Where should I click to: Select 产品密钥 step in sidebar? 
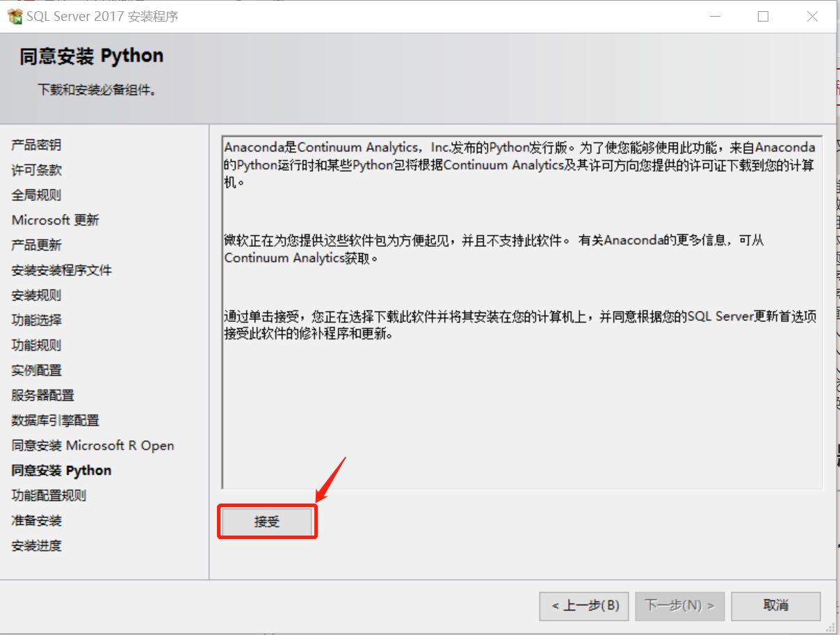tap(36, 145)
